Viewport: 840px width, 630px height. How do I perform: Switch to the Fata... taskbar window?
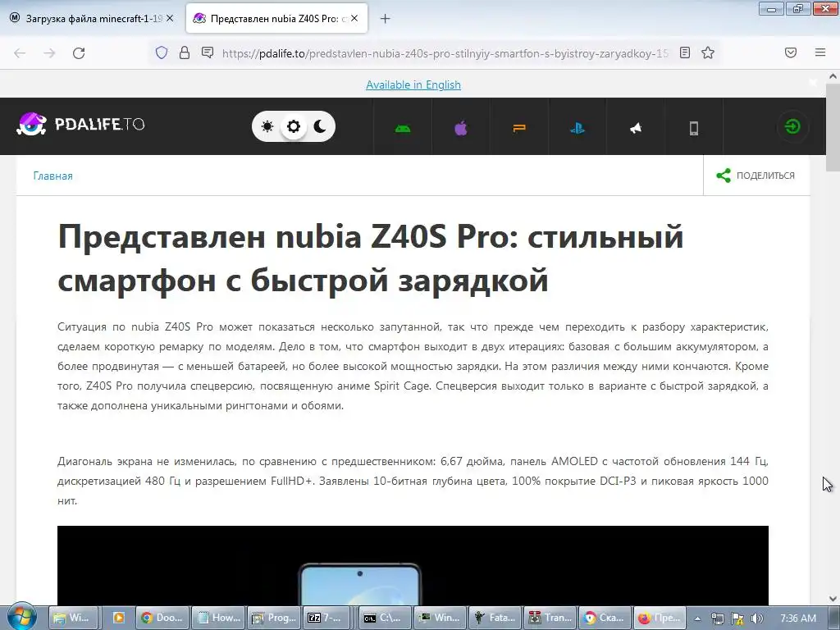pyautogui.click(x=495, y=618)
